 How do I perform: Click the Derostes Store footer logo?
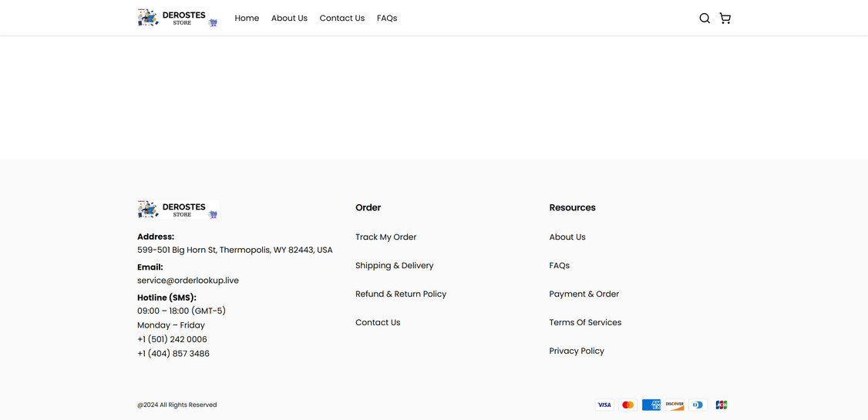coord(178,210)
